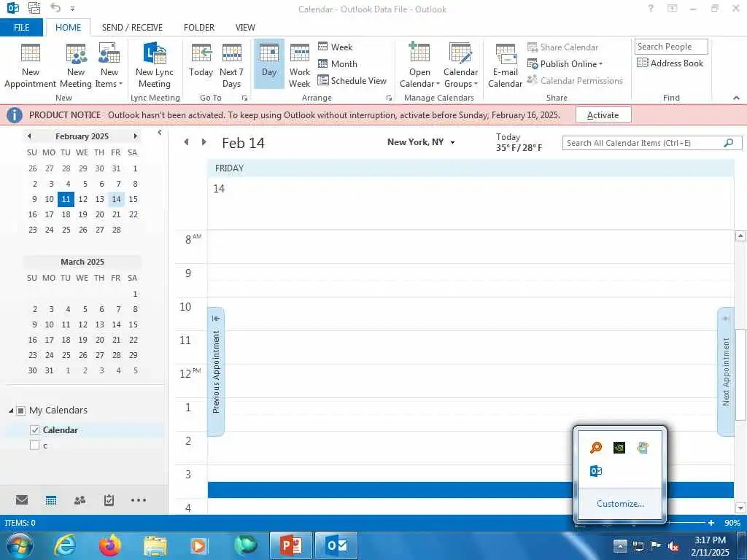Image resolution: width=747 pixels, height=560 pixels.
Task: Click the calendar search magnifier icon
Action: click(729, 143)
